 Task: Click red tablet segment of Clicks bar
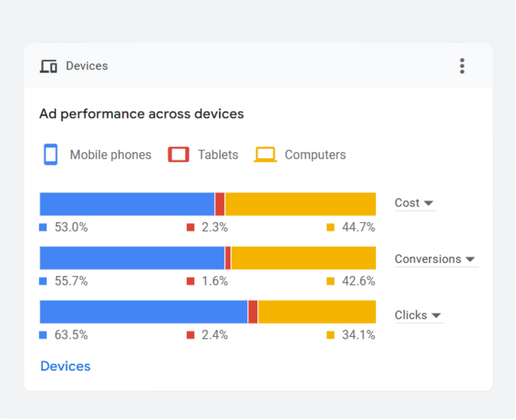tap(253, 312)
